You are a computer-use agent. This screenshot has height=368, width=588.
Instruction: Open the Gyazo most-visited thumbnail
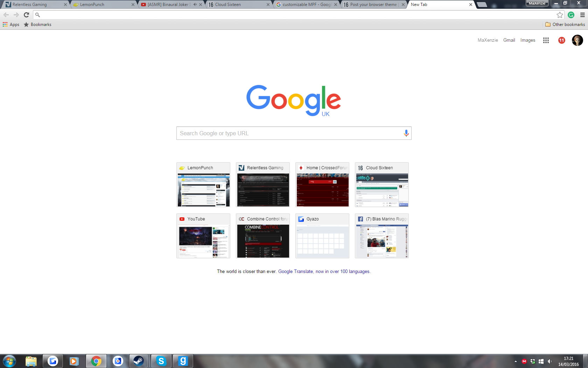point(322,236)
